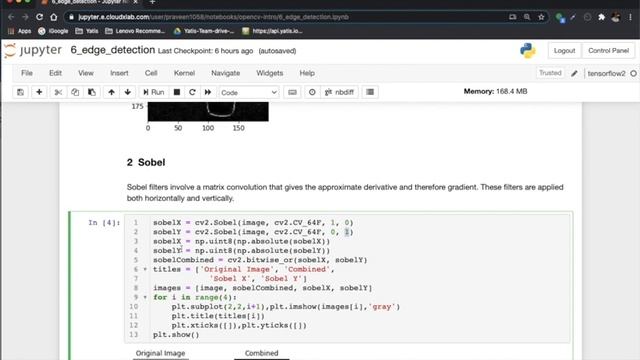Screen dimensions: 640x360
Task: Move selected cell up arrow
Action: tap(111, 92)
